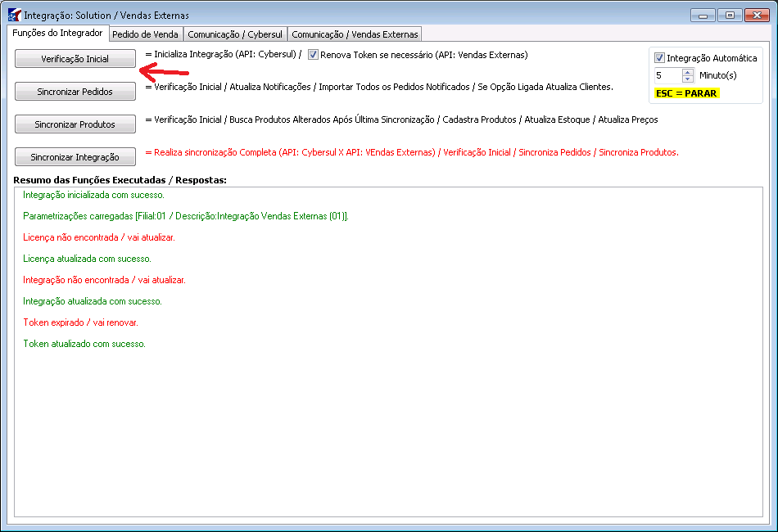Click the red 'Realiza sincronização Completa' description

coord(412,152)
